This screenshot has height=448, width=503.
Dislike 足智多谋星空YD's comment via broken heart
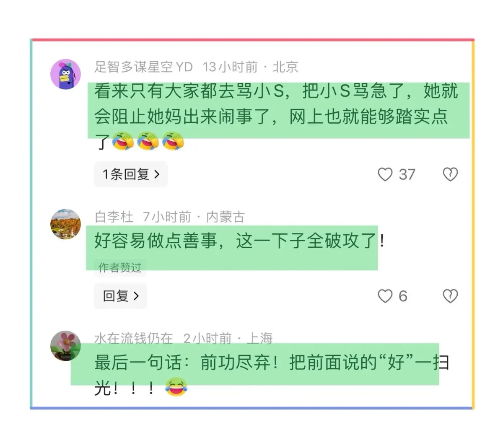[x=450, y=174]
